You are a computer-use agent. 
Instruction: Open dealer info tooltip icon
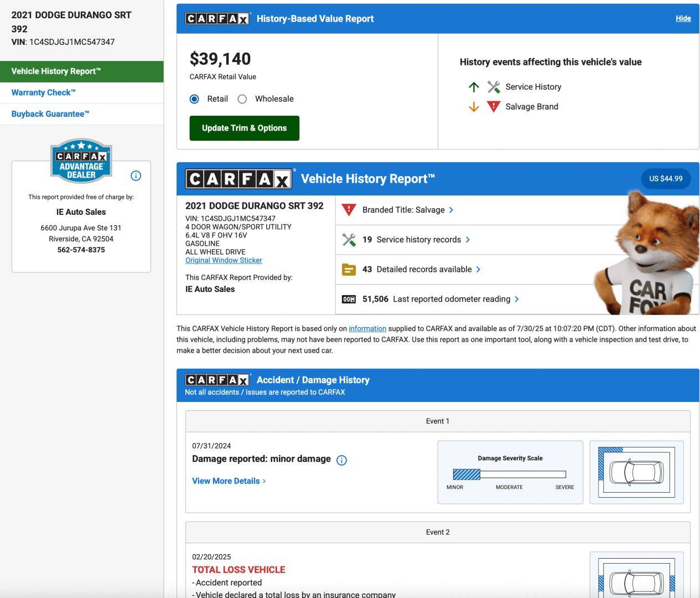click(136, 176)
